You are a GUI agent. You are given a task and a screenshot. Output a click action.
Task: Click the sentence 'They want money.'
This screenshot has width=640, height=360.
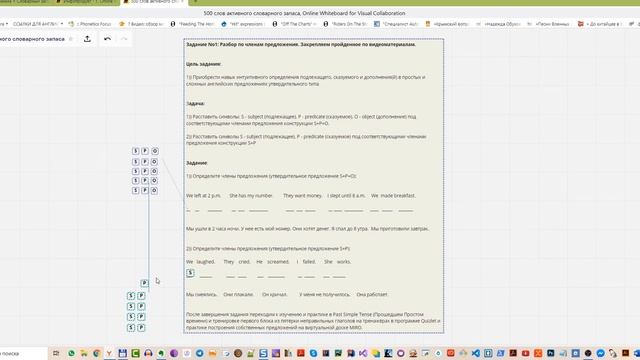pyautogui.click(x=302, y=196)
